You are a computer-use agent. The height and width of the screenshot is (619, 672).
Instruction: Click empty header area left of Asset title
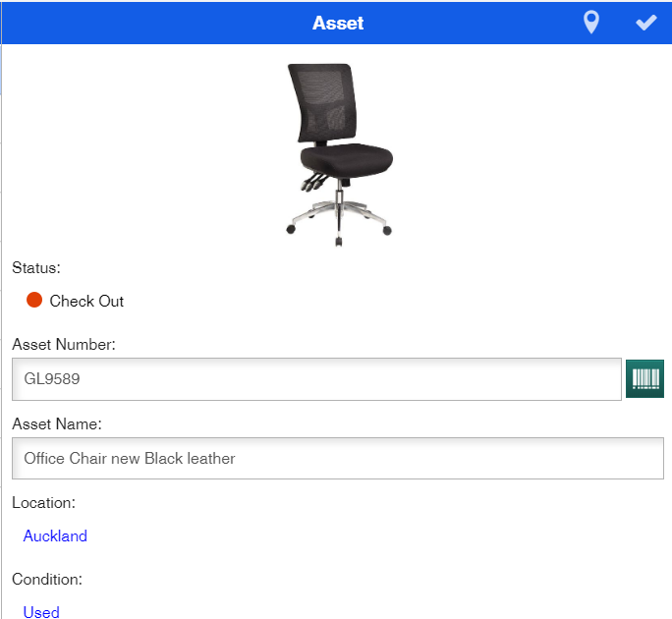click(154, 23)
